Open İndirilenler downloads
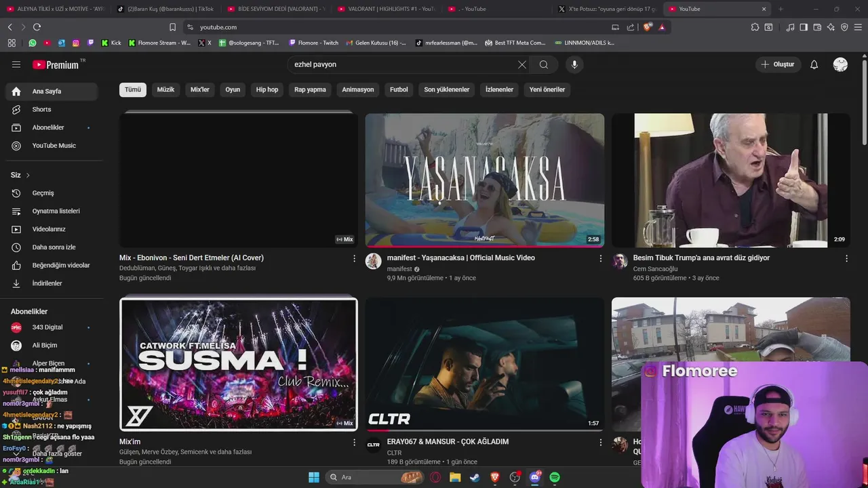This screenshot has width=868, height=488. tap(52, 283)
